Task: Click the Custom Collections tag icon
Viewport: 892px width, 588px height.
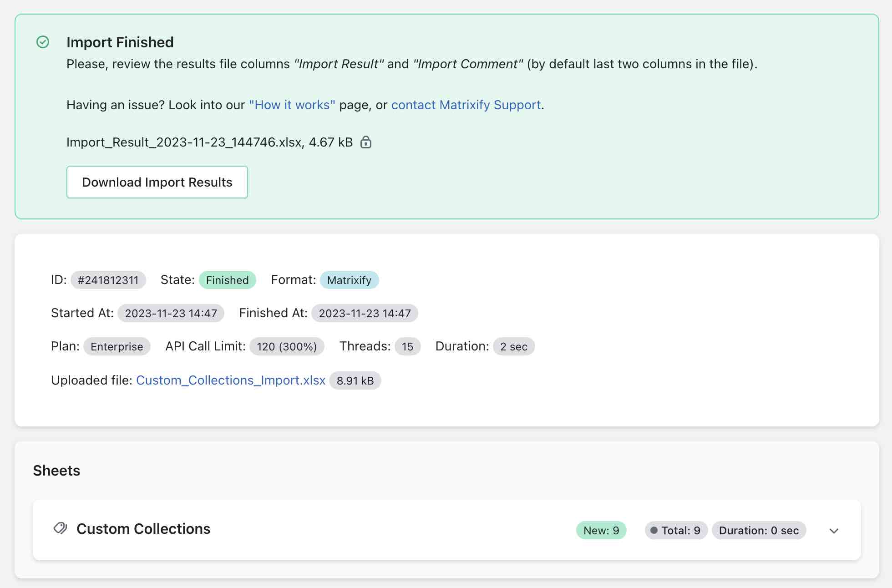Action: [x=60, y=528]
